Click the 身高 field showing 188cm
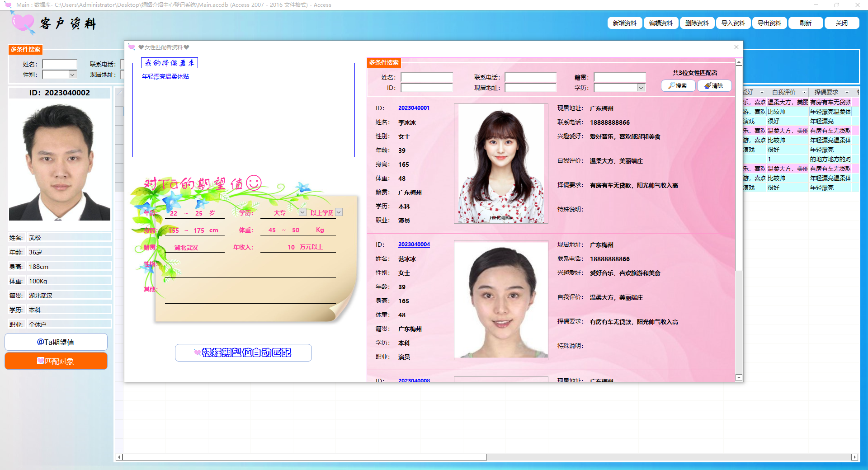The width and height of the screenshot is (868, 470). point(69,267)
